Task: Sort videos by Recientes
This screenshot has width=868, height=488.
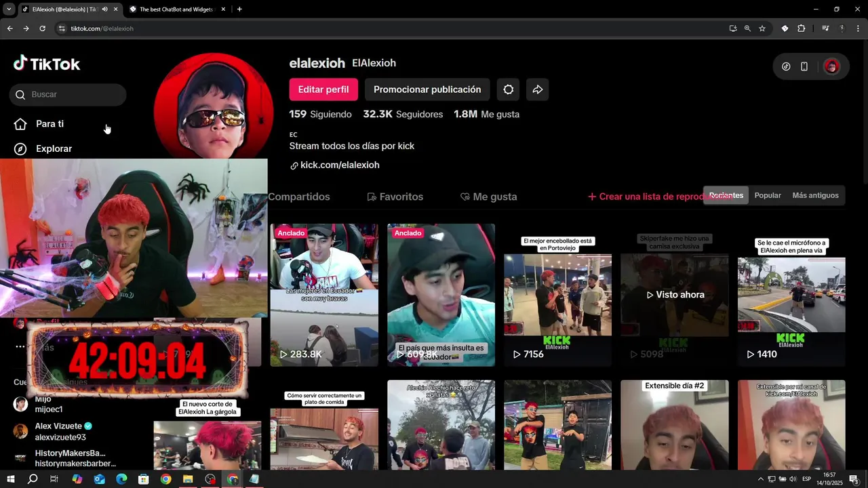Action: (726, 195)
